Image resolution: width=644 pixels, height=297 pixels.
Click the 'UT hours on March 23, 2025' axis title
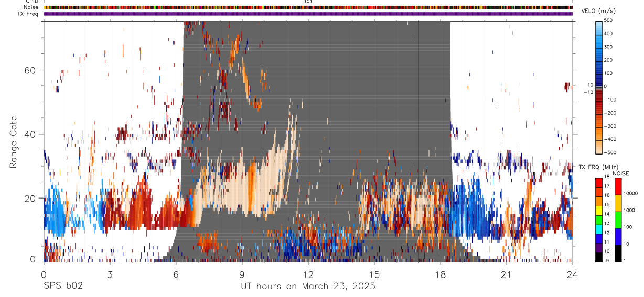(x=308, y=286)
